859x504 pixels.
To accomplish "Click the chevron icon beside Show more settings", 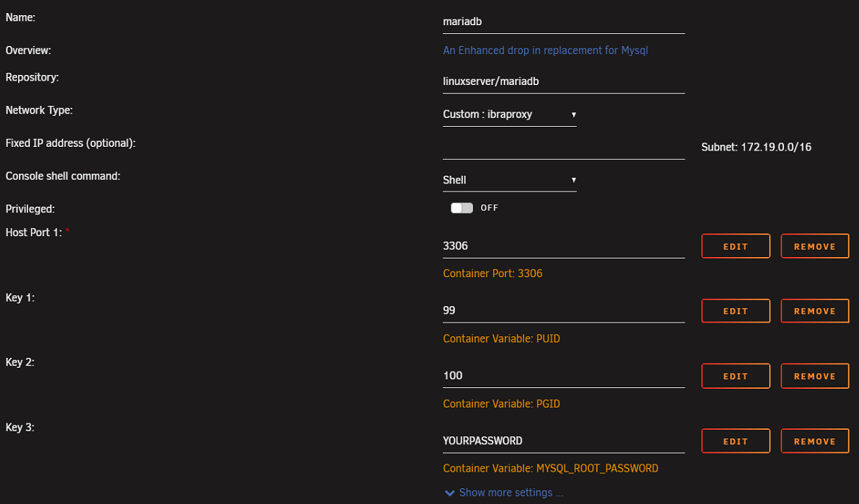I will 450,493.
